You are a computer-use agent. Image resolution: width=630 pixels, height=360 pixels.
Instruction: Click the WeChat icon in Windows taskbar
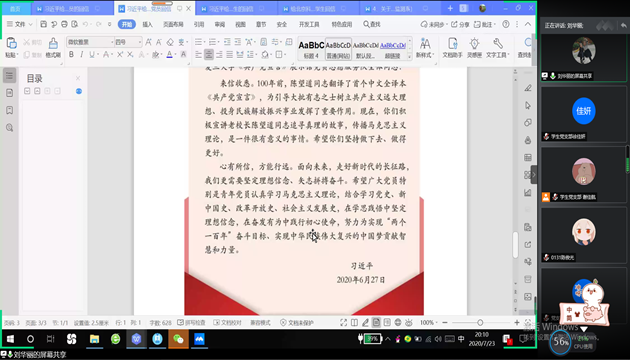[178, 339]
